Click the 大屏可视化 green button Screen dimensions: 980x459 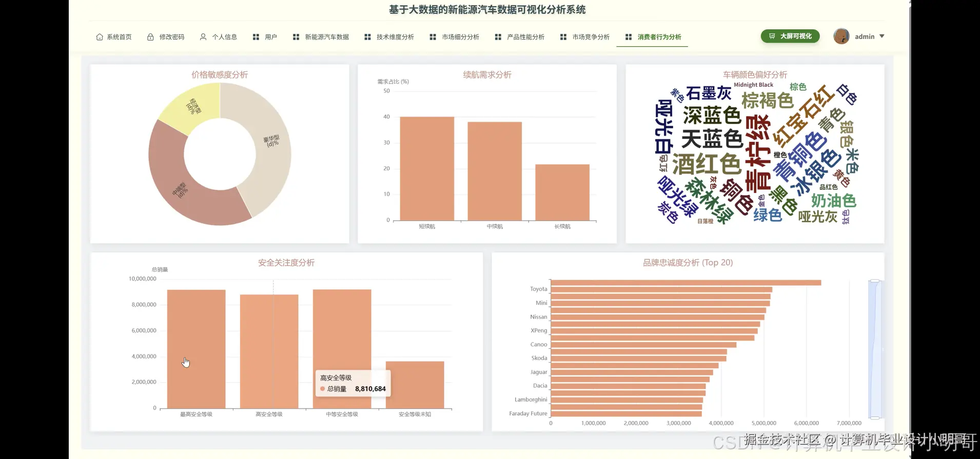(x=790, y=36)
